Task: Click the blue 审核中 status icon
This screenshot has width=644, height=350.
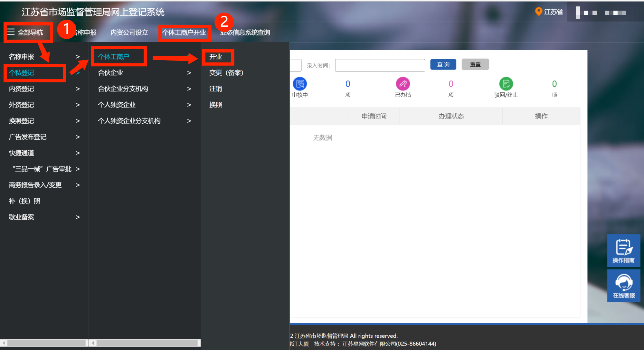Action: pos(300,84)
